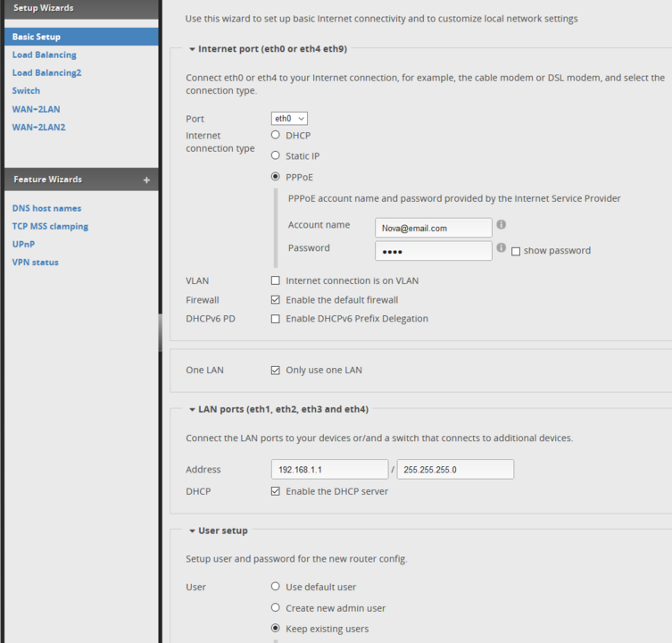Enable DHCPv6 Prefix Delegation checkbox
Image resolution: width=672 pixels, height=643 pixels.
tap(275, 319)
